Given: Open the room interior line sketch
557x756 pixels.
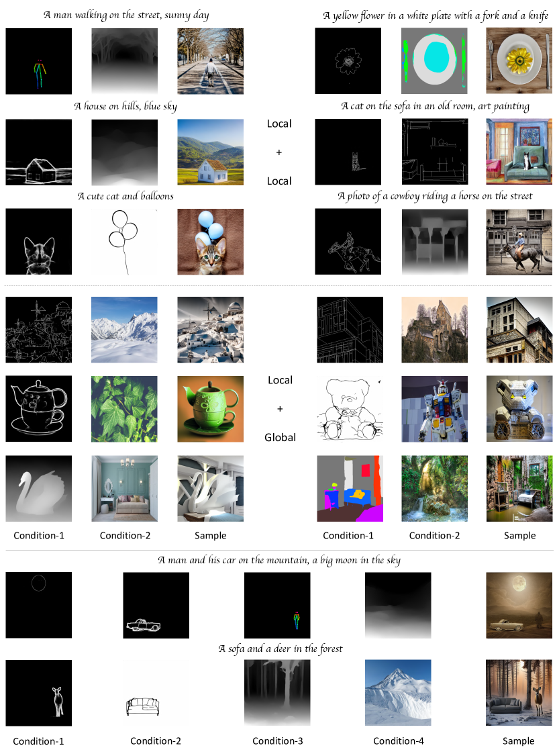Looking at the screenshot, I should [435, 152].
